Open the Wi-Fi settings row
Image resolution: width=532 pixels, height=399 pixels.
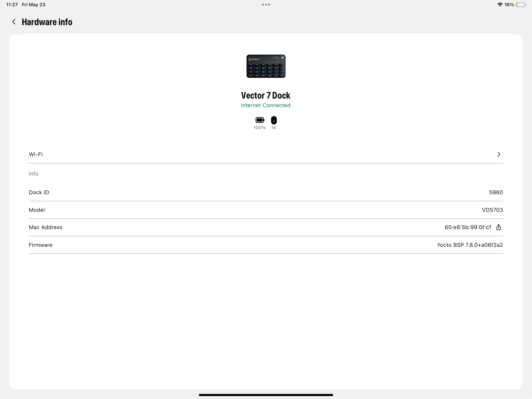[x=266, y=154]
